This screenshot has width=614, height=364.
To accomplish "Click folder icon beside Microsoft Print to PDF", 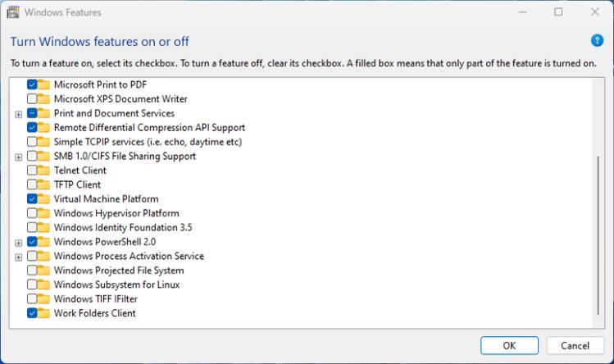I will [x=44, y=84].
